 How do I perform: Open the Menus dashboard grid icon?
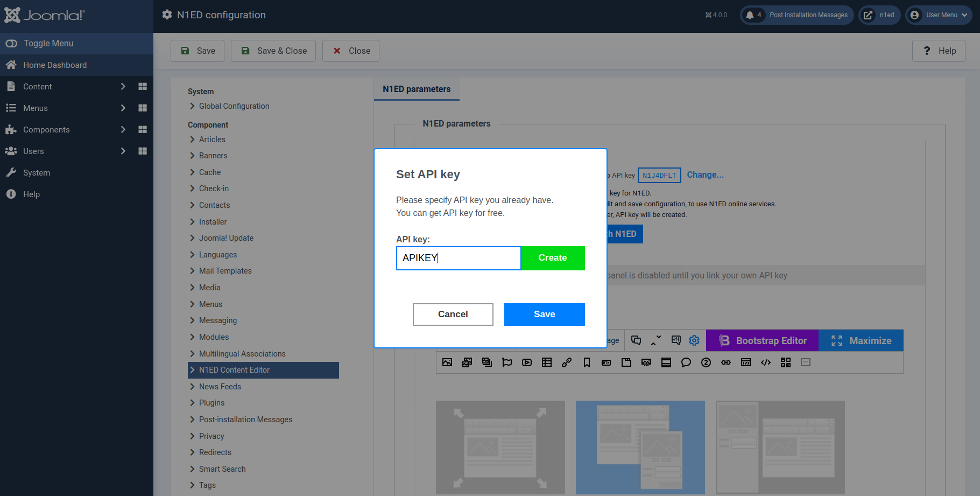(143, 108)
